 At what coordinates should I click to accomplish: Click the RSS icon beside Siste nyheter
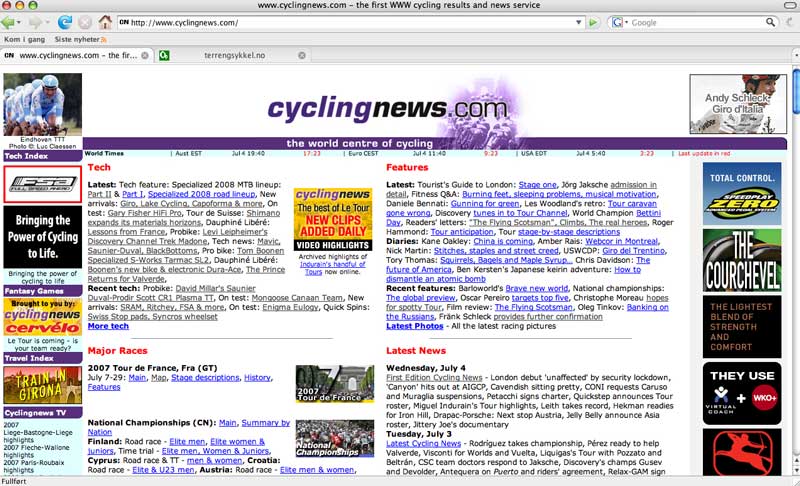pos(104,39)
